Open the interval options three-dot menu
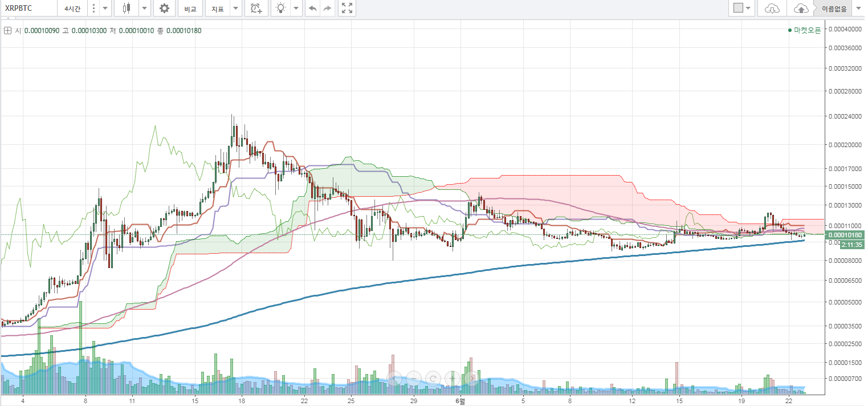 click(94, 9)
